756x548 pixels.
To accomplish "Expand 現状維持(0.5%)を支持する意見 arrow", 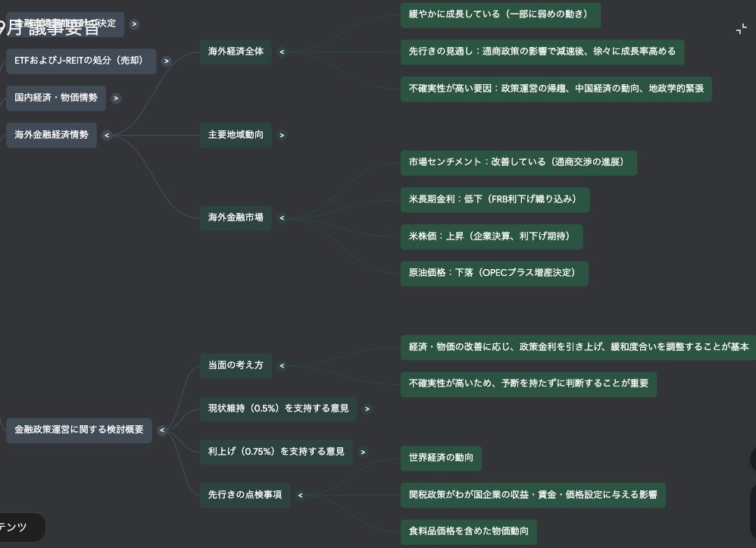I will (x=367, y=409).
